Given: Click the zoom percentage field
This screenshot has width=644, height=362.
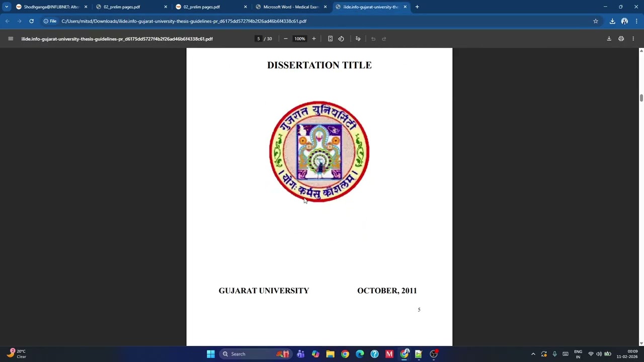Looking at the screenshot, I should (x=300, y=39).
